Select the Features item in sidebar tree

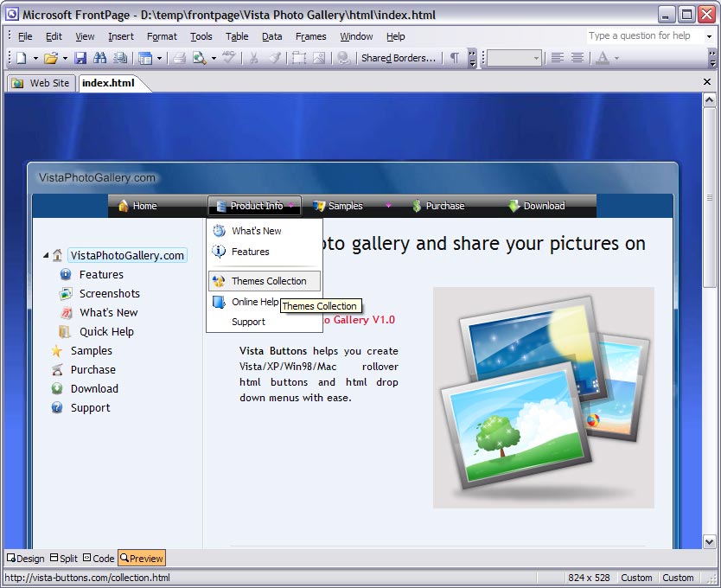[101, 275]
